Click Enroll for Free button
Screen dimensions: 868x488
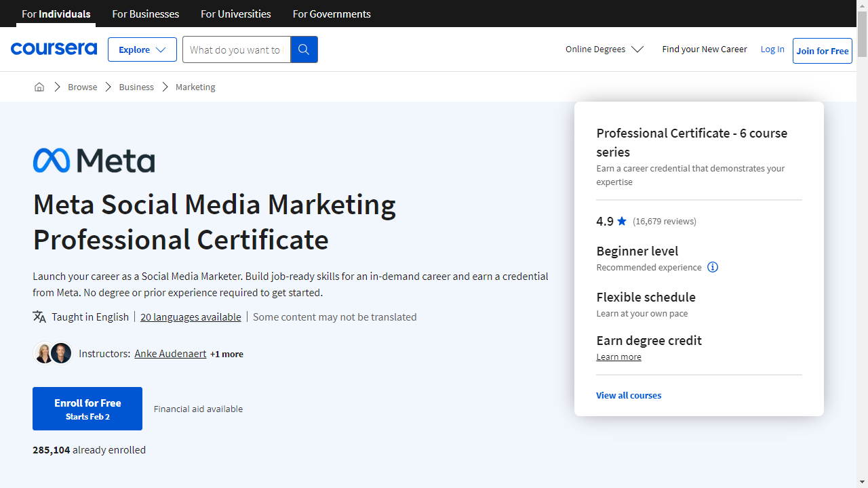(x=87, y=409)
